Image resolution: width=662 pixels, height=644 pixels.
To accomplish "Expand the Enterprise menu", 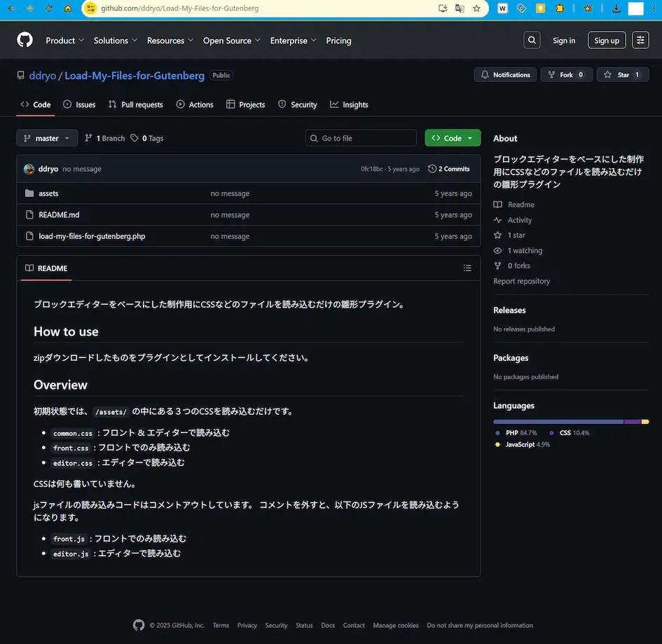I will [293, 41].
